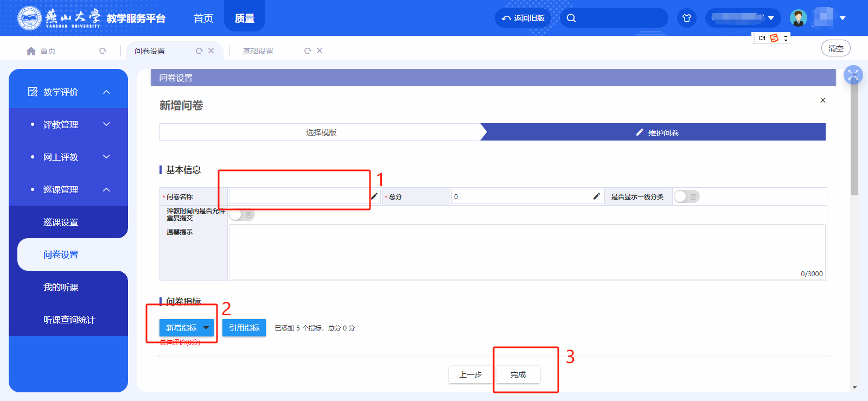The image size is (868, 401).
Task: Open the 新增指标 dropdown arrow
Action: coord(206,328)
